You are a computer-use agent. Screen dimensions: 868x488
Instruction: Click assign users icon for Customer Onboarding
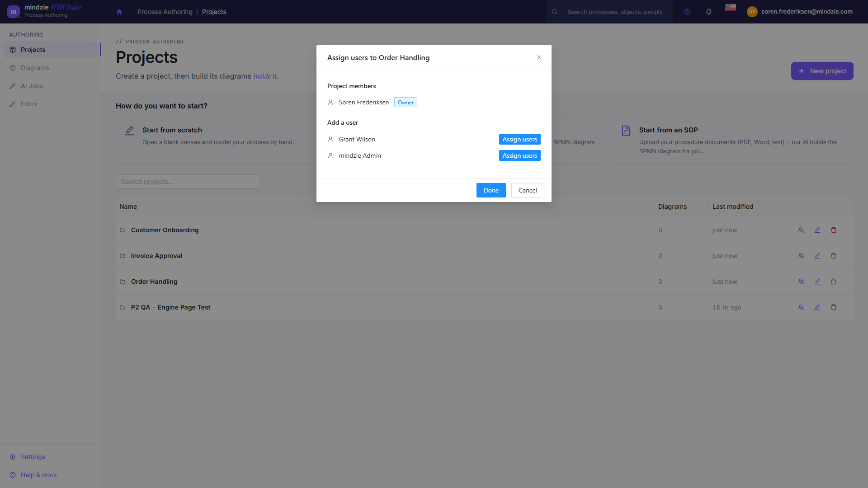point(801,230)
